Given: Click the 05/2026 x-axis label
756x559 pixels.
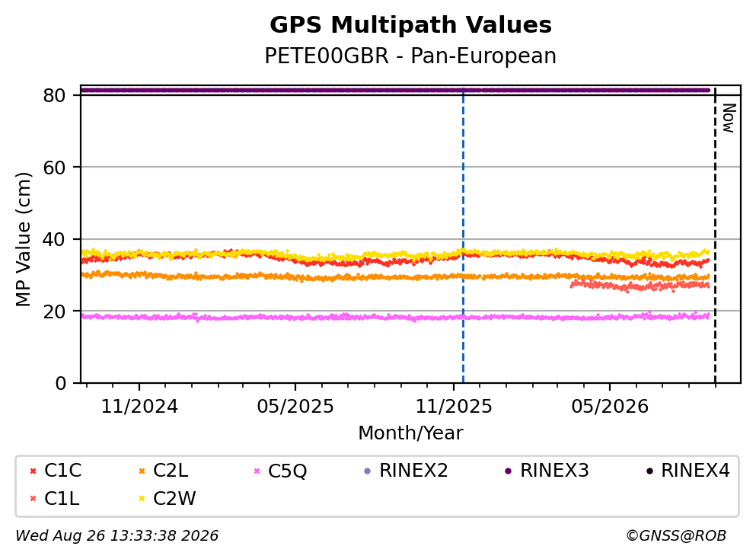Looking at the screenshot, I should coord(610,407).
